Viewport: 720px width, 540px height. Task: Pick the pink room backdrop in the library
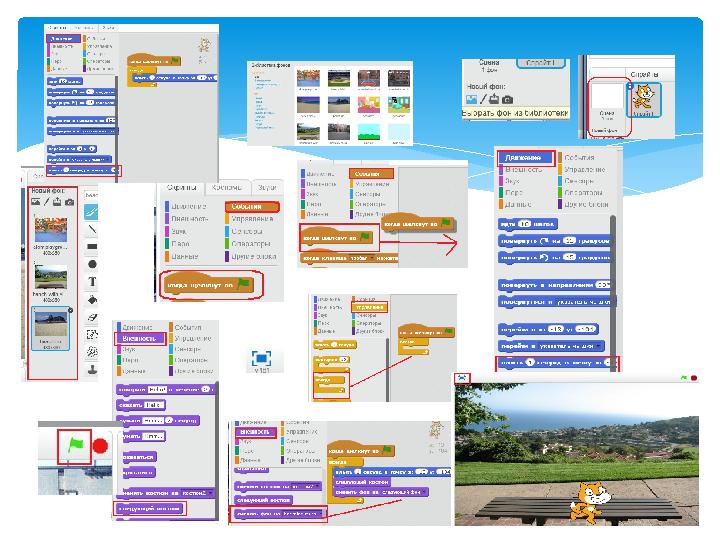tap(369, 104)
